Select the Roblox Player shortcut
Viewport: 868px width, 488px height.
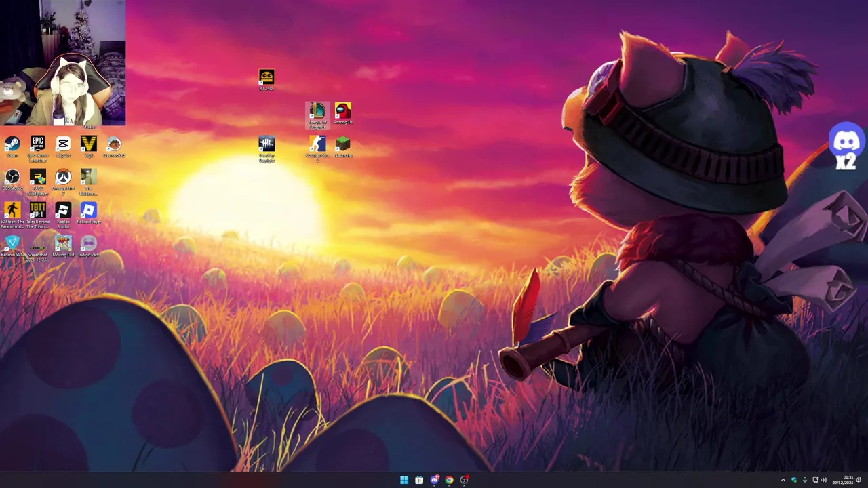[x=88, y=213]
